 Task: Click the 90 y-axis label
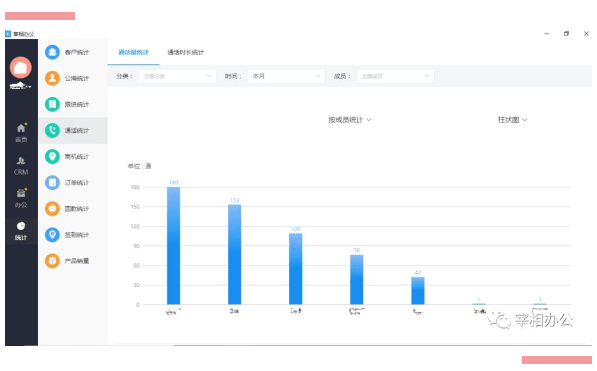[x=136, y=246]
